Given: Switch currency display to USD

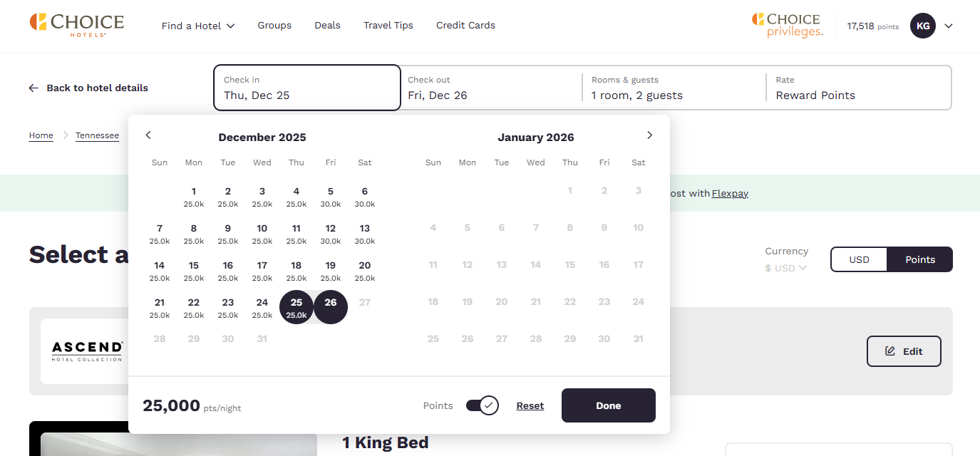Looking at the screenshot, I should (859, 259).
